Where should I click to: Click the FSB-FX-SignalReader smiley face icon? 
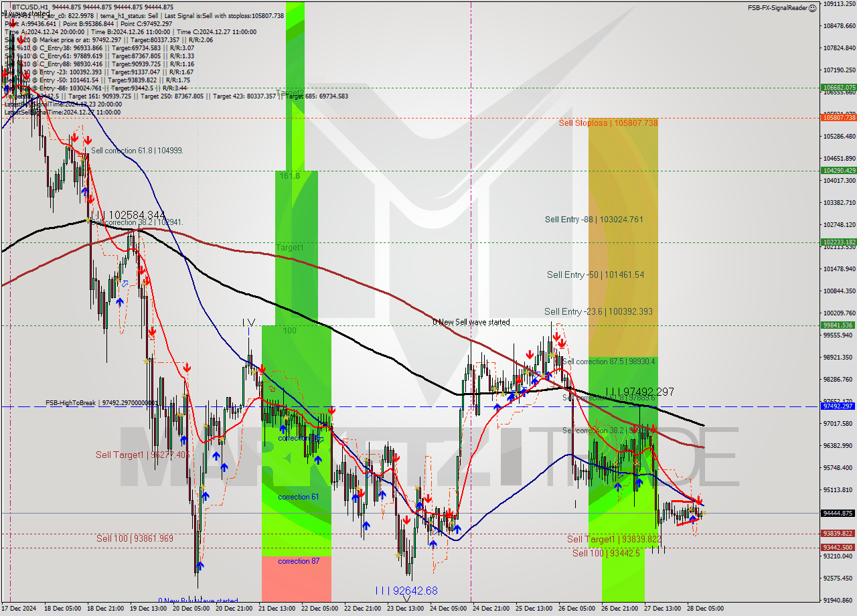(x=812, y=8)
